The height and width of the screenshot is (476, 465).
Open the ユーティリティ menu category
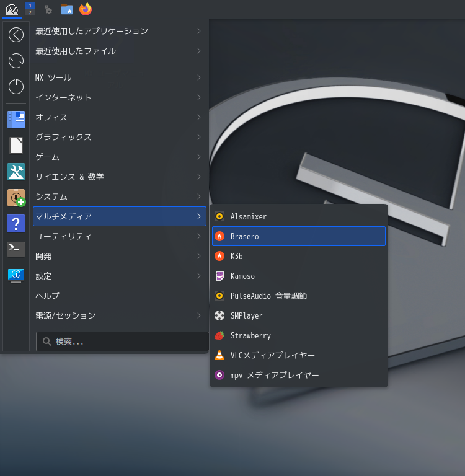click(120, 236)
